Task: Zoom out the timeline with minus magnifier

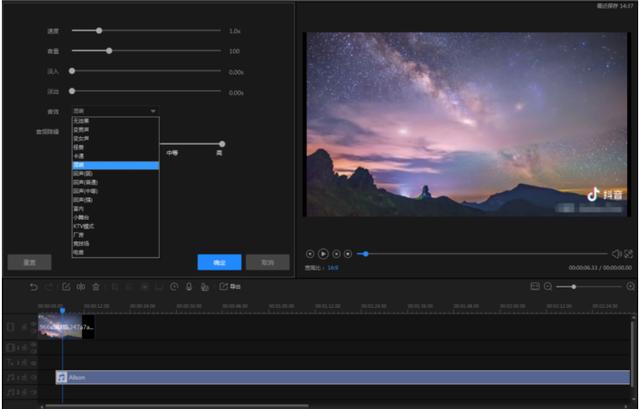Action: 548,287
